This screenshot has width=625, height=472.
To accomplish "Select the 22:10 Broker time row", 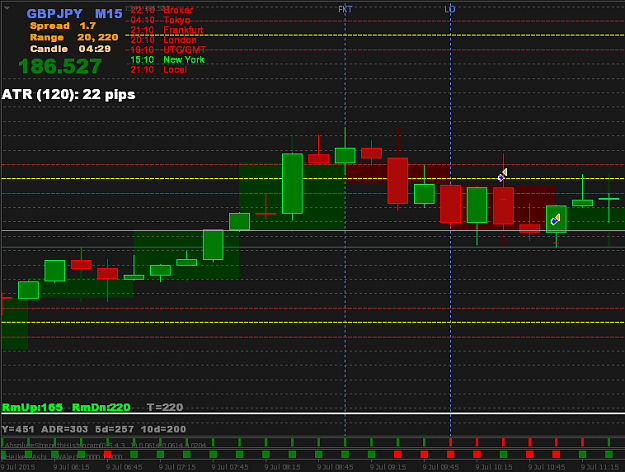I will [x=162, y=10].
